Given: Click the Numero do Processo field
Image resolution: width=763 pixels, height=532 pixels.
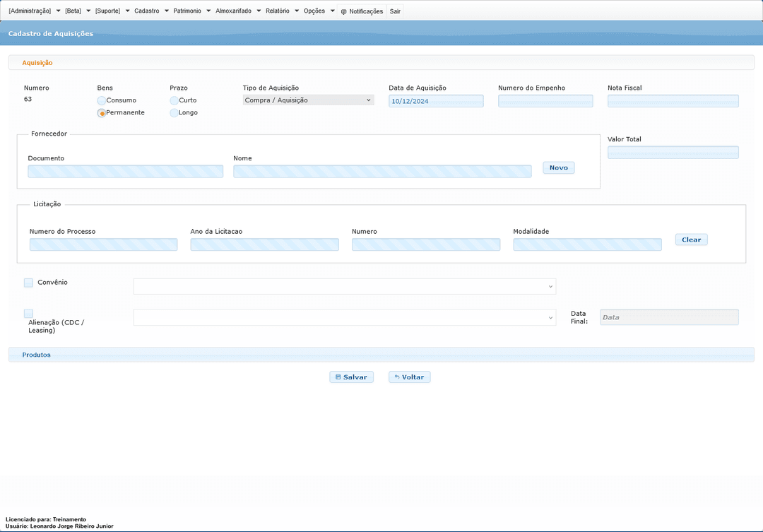Looking at the screenshot, I should point(104,244).
